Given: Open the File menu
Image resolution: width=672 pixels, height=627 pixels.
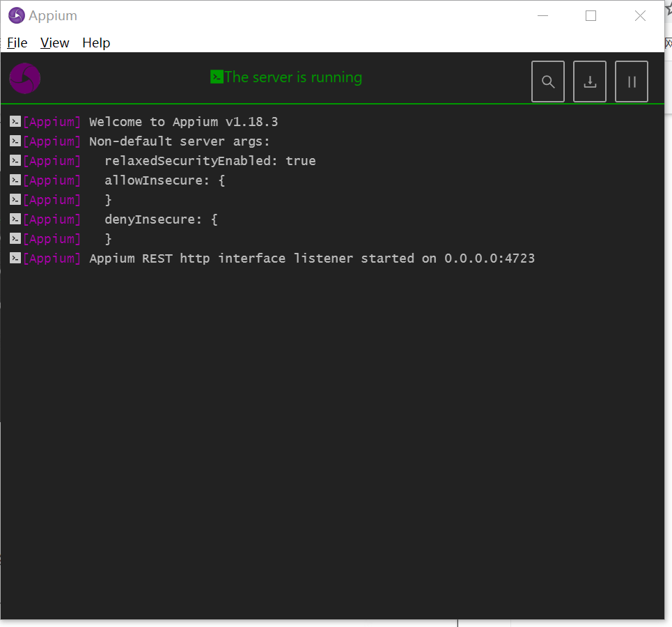Looking at the screenshot, I should (17, 43).
